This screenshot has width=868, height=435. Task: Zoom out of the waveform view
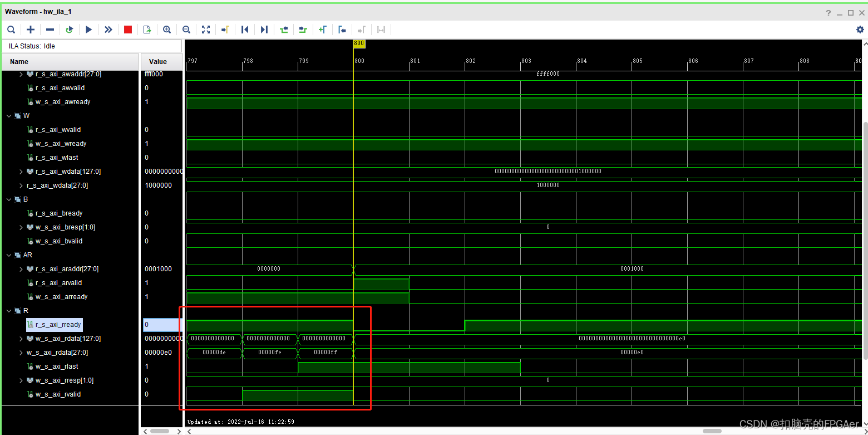point(186,30)
